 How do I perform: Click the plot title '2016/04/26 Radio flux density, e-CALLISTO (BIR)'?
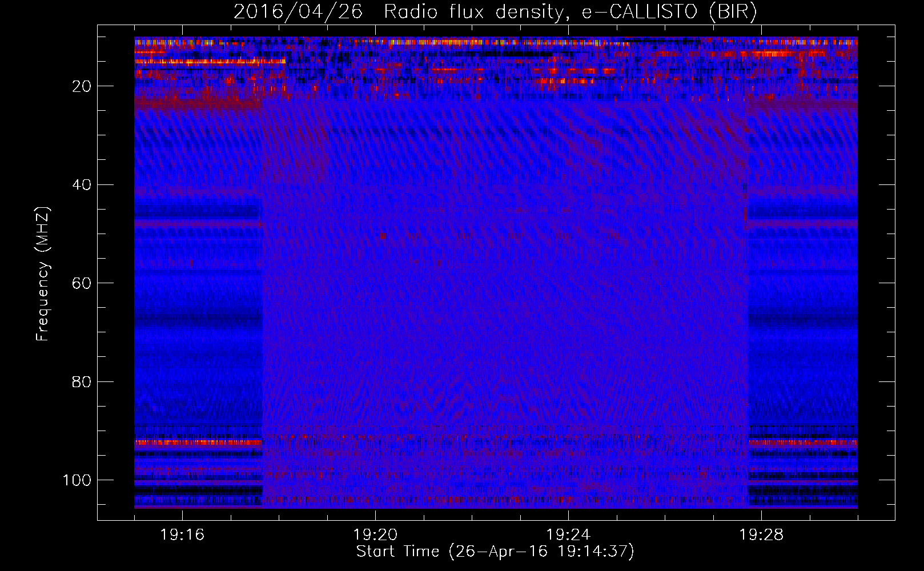coord(495,12)
